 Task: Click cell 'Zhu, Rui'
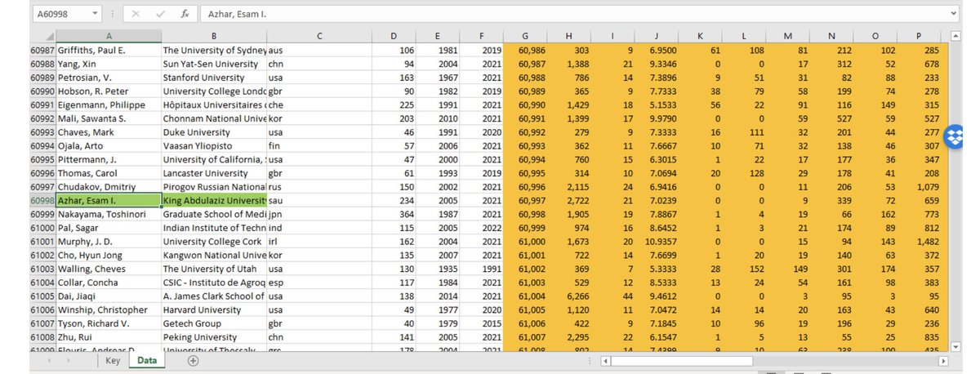109,336
